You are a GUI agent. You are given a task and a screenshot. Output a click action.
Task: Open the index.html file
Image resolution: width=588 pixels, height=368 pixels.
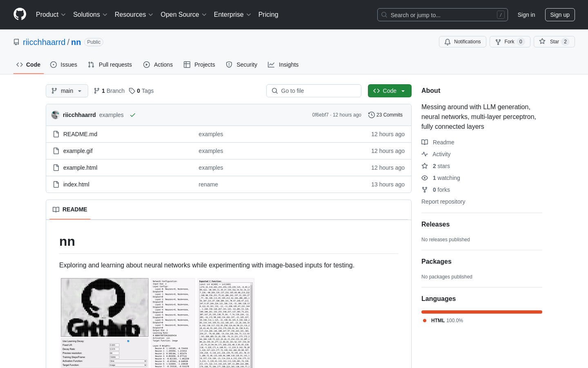coord(76,184)
